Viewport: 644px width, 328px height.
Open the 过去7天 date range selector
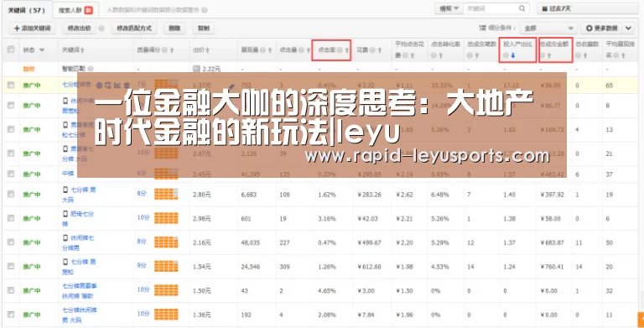coord(587,8)
